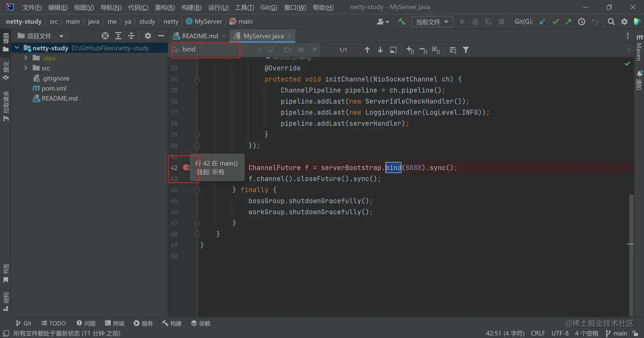The image size is (644, 338).
Task: Click the Build project hammer icon
Action: [402, 22]
